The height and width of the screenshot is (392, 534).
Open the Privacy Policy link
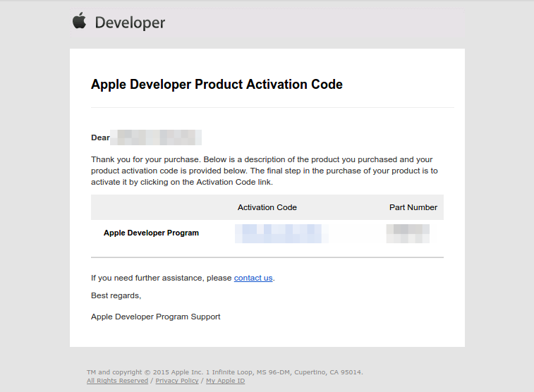pyautogui.click(x=177, y=381)
